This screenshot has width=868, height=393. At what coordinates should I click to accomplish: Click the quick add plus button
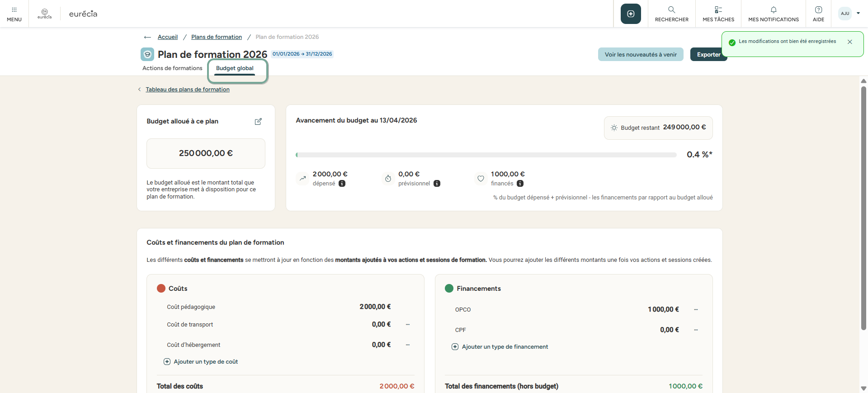click(631, 14)
